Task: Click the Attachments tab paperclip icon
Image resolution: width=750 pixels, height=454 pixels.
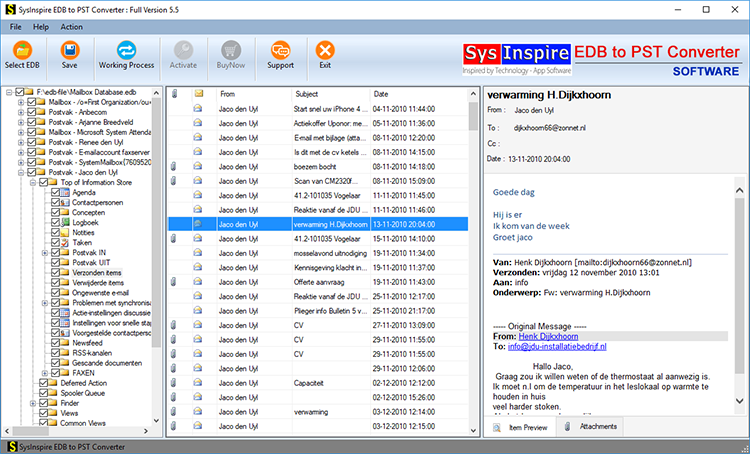Action: point(567,426)
